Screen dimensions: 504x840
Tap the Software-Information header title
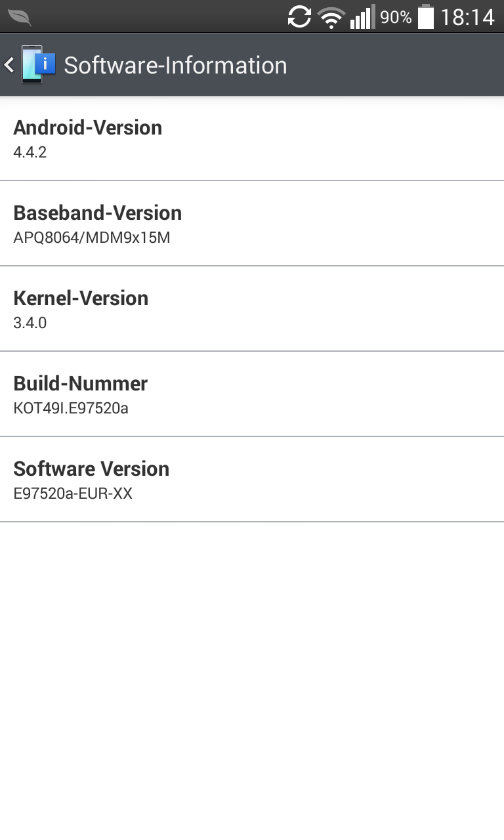tap(175, 66)
